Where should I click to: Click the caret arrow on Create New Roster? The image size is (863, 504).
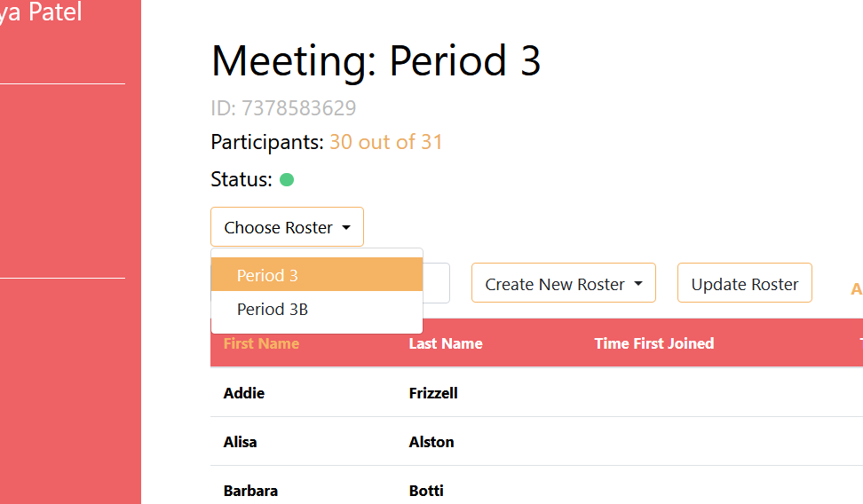pos(638,284)
